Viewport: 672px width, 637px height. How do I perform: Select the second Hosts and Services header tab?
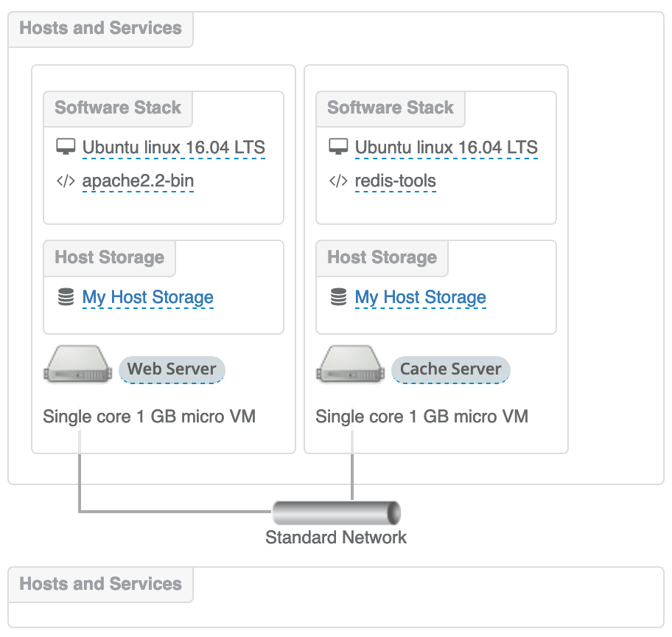[101, 584]
